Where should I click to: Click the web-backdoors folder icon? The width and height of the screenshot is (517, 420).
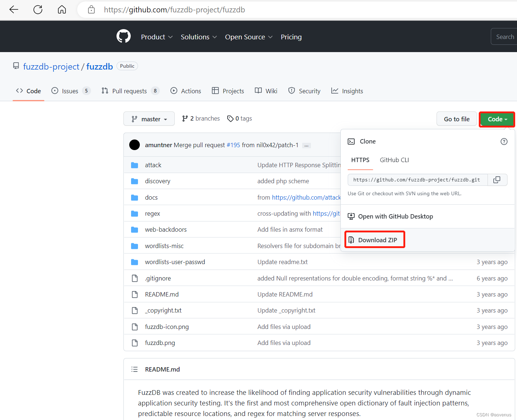click(x=135, y=229)
